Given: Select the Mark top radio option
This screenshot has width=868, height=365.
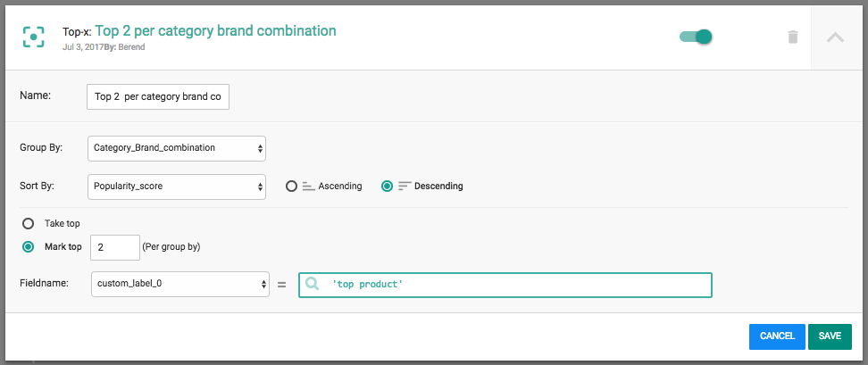Looking at the screenshot, I should tap(29, 246).
